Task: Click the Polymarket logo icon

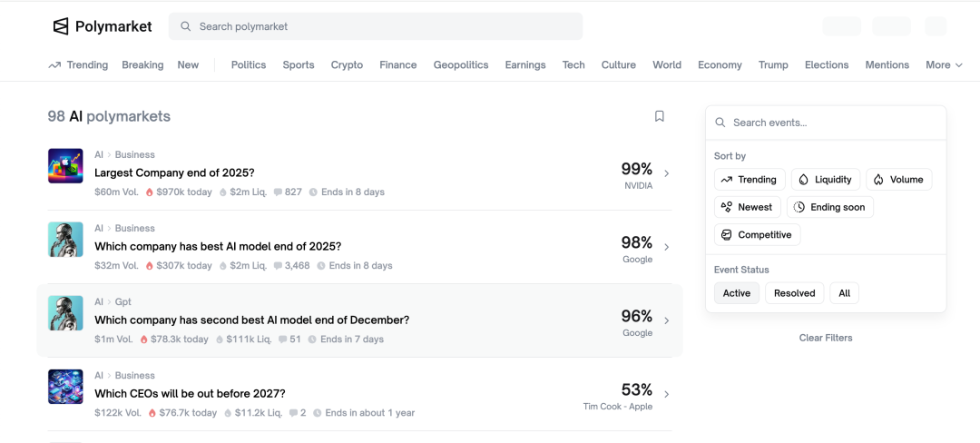Action: coord(61,26)
